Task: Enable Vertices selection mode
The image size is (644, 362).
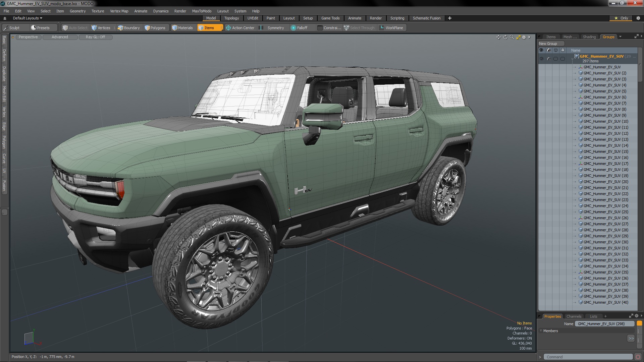Action: [x=101, y=28]
